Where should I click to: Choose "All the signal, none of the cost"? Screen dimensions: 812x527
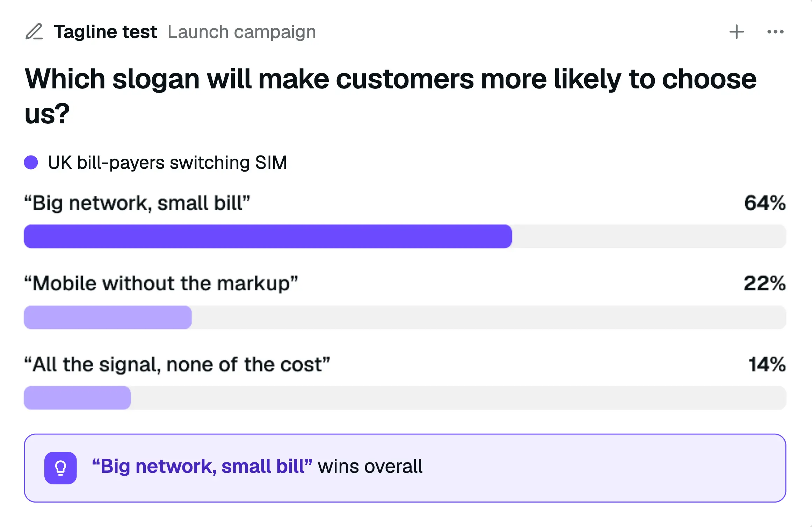point(177,364)
